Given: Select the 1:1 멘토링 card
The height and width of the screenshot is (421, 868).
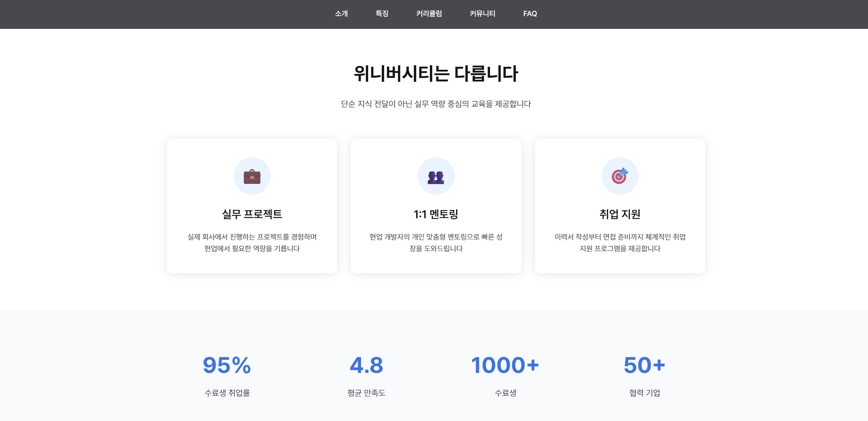Looking at the screenshot, I should [436, 206].
